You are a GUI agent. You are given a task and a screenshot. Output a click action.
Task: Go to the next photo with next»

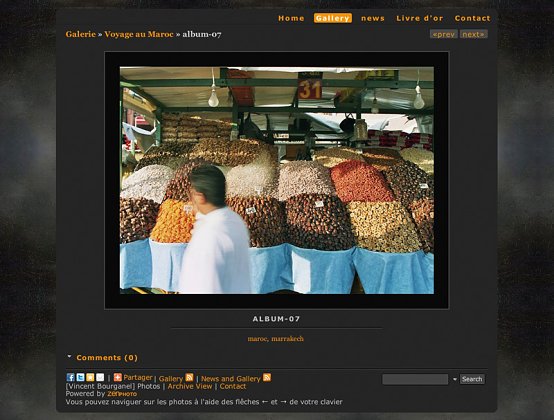click(x=473, y=34)
